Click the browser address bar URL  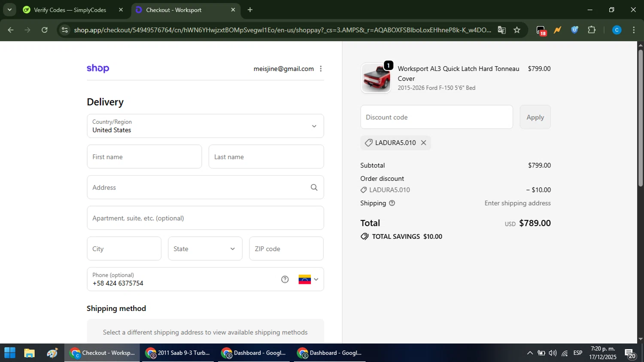(283, 30)
